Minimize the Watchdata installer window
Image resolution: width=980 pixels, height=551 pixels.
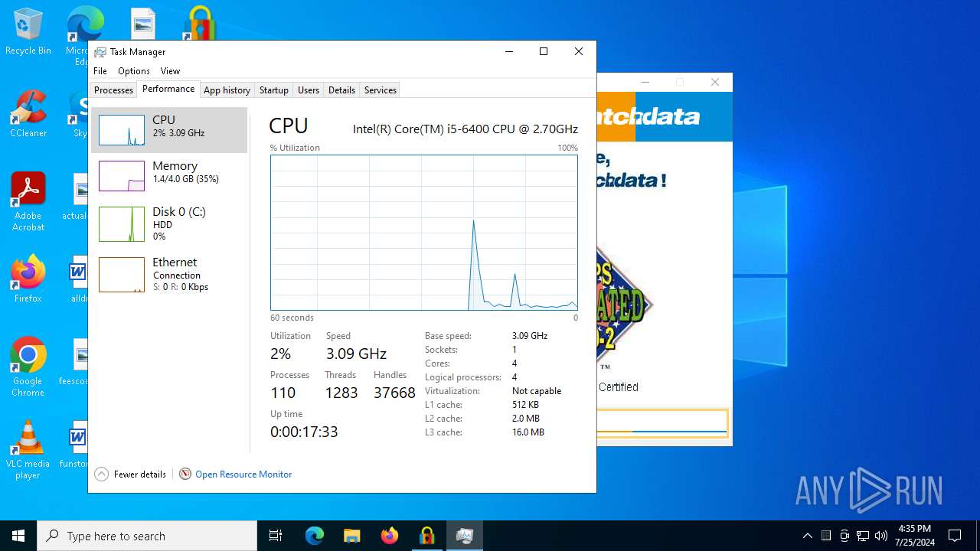tap(645, 82)
